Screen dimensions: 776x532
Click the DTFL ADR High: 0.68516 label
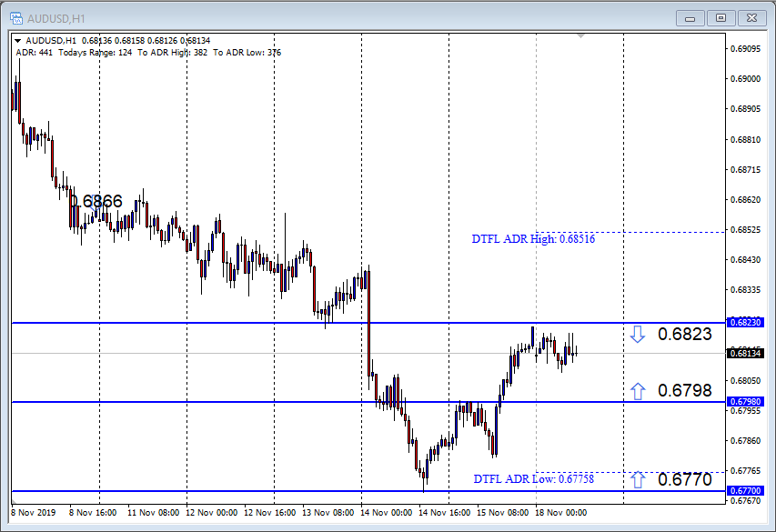(x=533, y=239)
